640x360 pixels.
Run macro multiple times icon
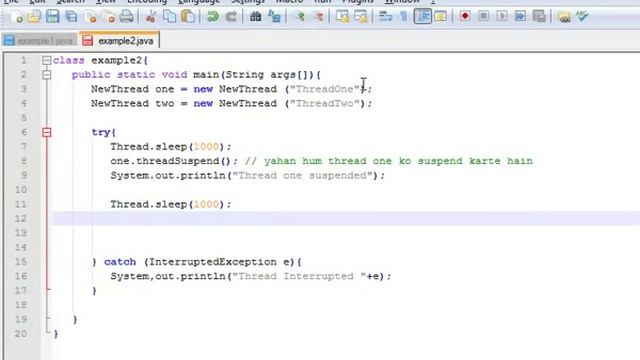(x=520, y=17)
